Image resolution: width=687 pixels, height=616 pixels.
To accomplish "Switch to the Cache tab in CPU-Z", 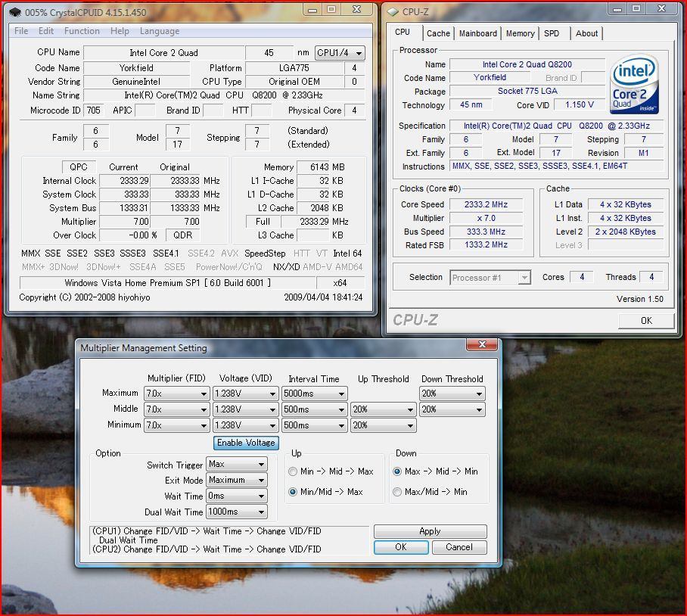I will (x=438, y=33).
